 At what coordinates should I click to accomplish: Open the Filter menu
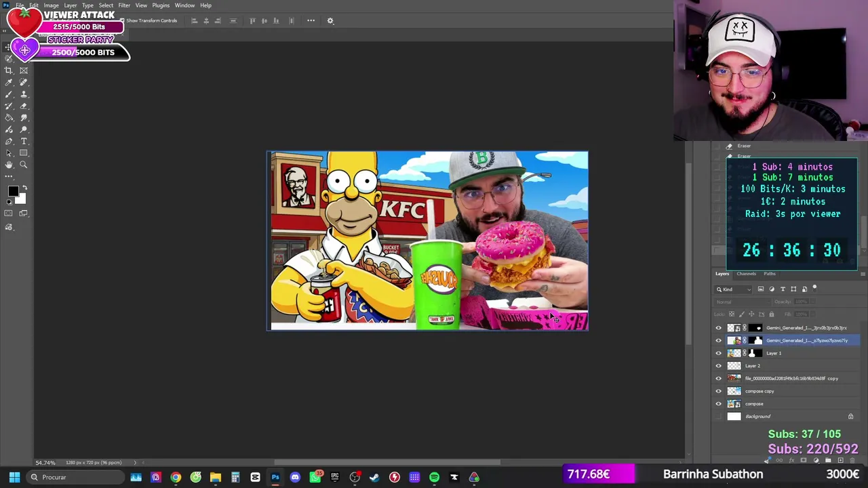click(124, 5)
